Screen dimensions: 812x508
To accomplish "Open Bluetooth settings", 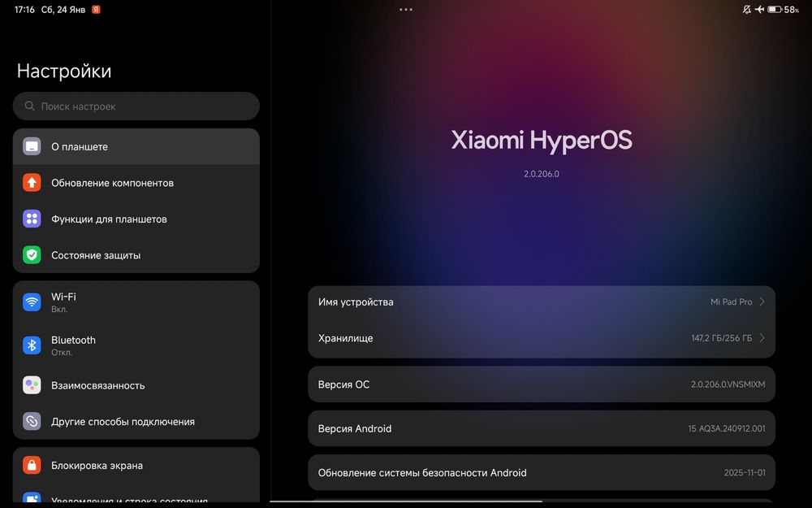I will pos(136,345).
